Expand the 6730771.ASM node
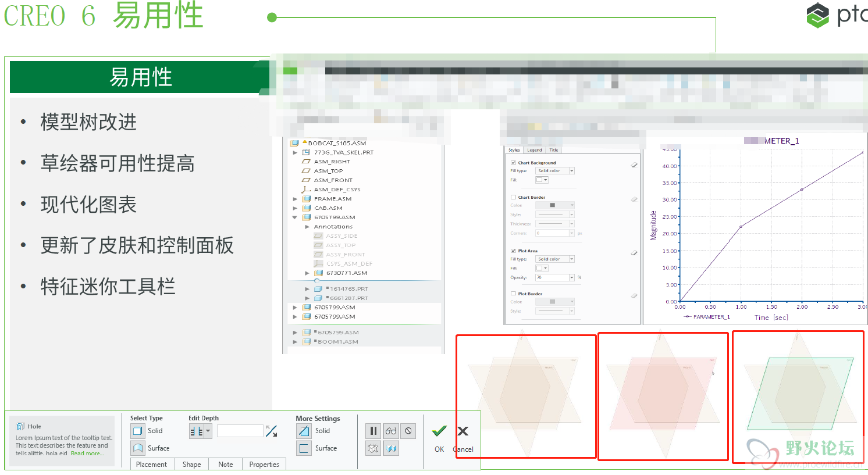868x475 pixels. click(x=307, y=273)
